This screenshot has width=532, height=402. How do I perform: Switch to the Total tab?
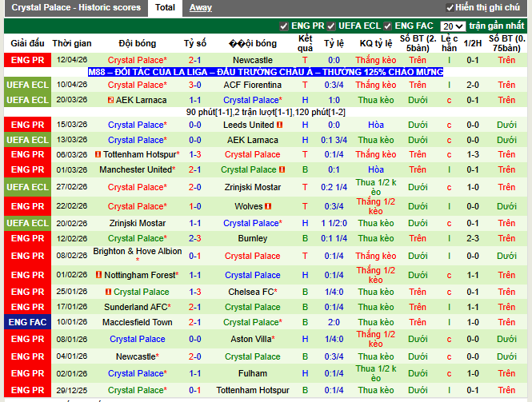point(165,7)
